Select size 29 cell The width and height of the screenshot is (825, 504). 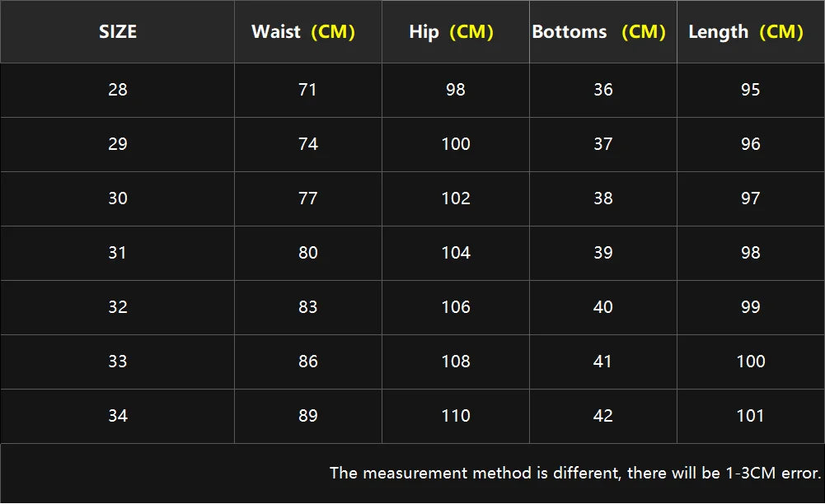118,144
